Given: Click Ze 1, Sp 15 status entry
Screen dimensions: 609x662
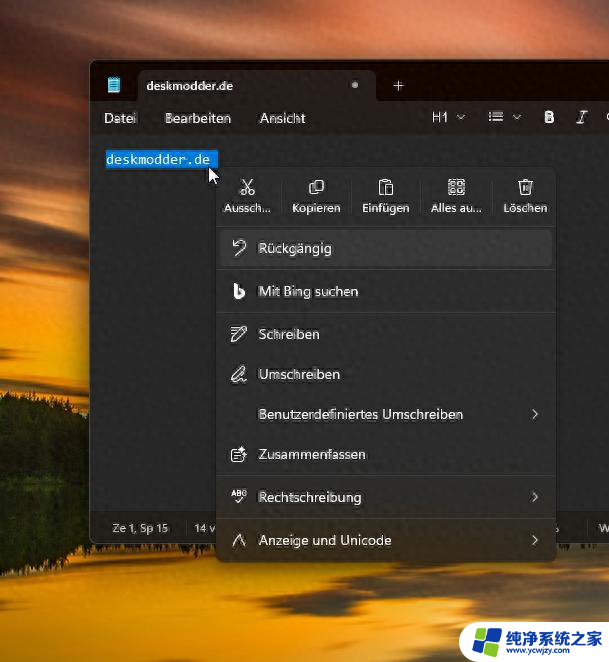Looking at the screenshot, I should pos(140,528).
